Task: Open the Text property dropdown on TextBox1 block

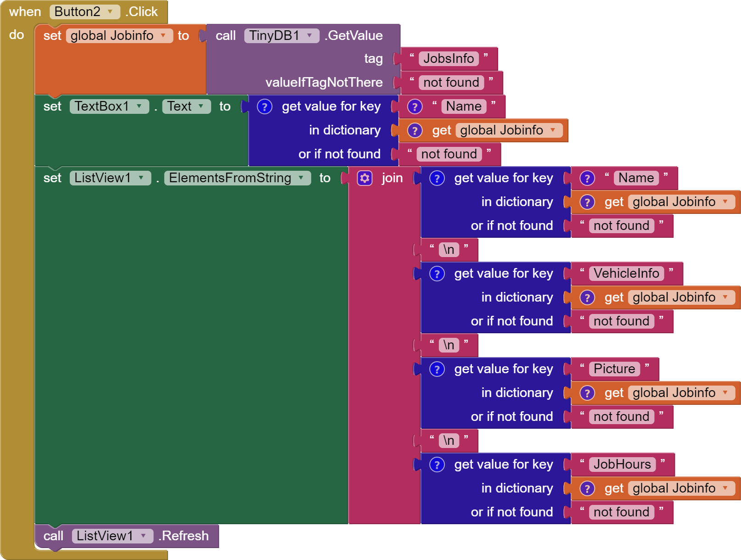Action: pos(201,106)
